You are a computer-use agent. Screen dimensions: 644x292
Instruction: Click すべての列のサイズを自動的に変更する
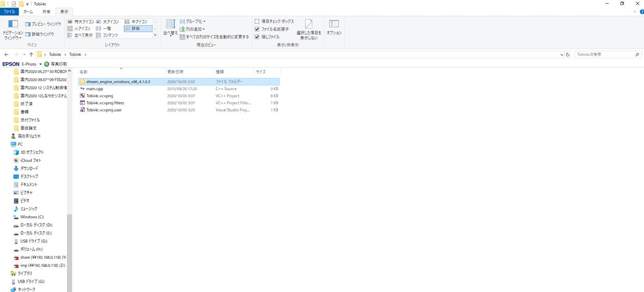(x=214, y=37)
